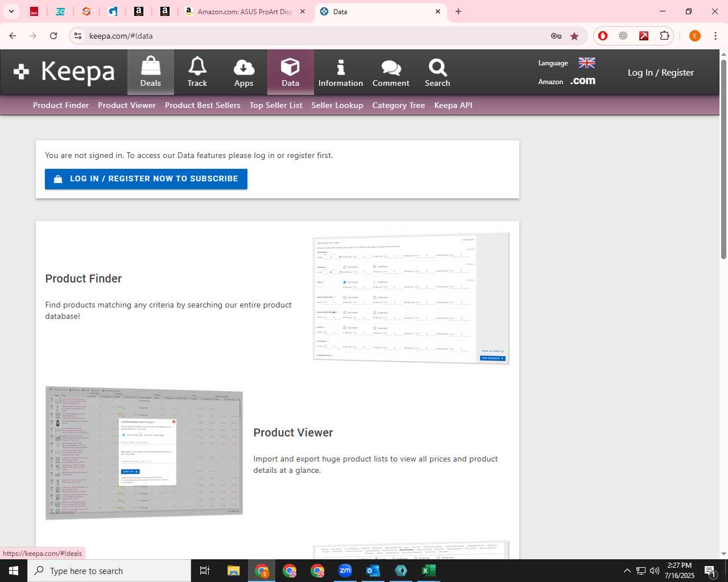Click the Product Viewer heading
728x582 pixels.
pos(293,433)
